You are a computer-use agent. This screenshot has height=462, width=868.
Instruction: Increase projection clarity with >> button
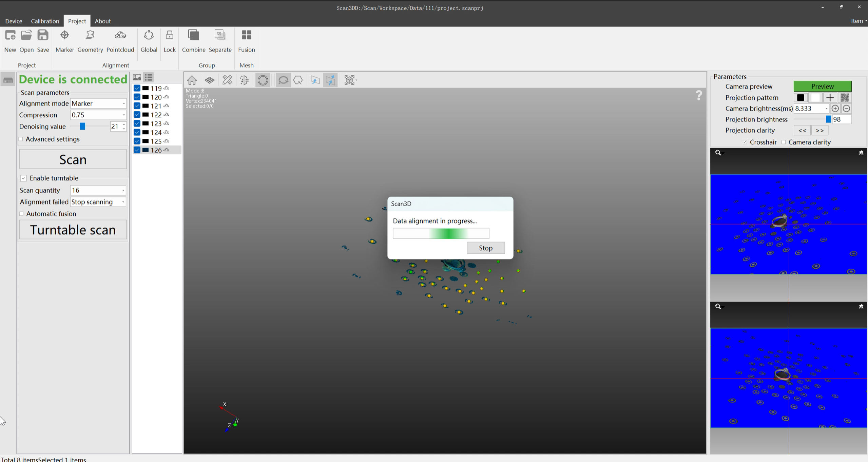(820, 131)
